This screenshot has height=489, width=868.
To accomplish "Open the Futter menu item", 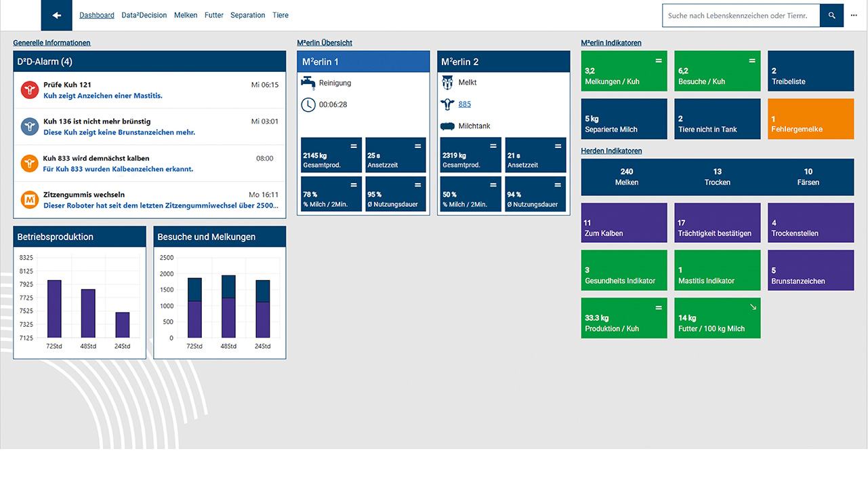I will coord(214,16).
